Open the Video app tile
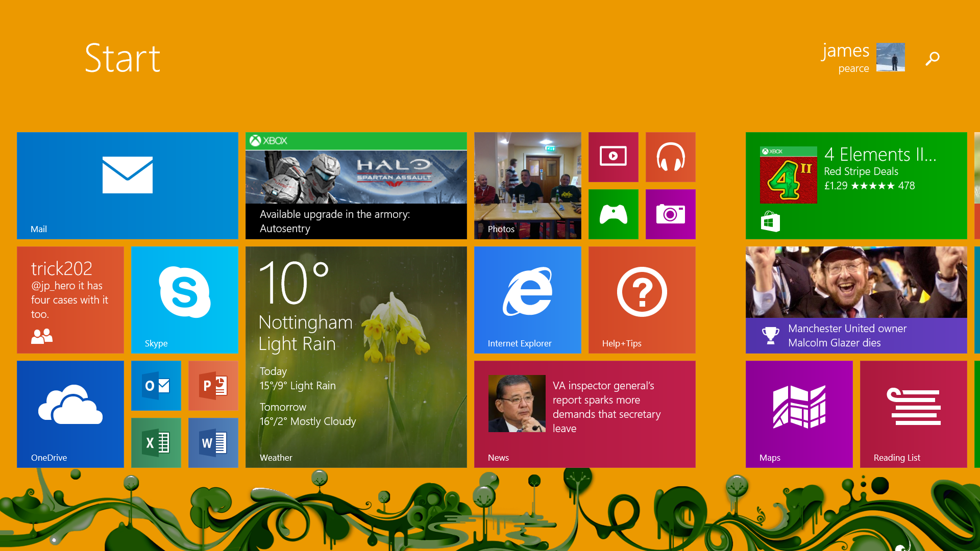 613,157
